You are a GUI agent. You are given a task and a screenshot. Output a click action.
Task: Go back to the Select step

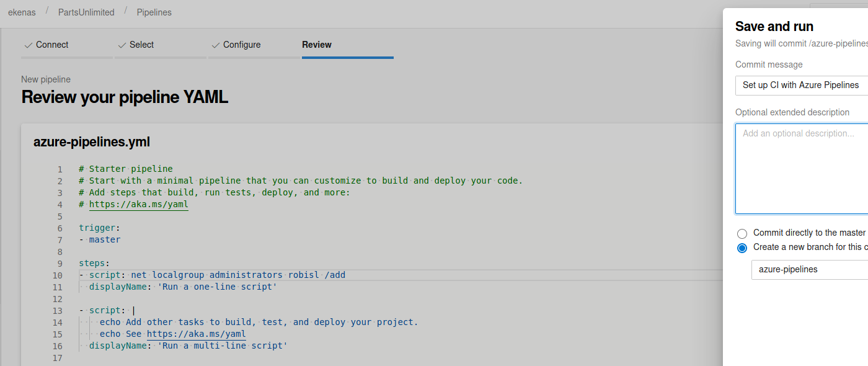click(161, 45)
